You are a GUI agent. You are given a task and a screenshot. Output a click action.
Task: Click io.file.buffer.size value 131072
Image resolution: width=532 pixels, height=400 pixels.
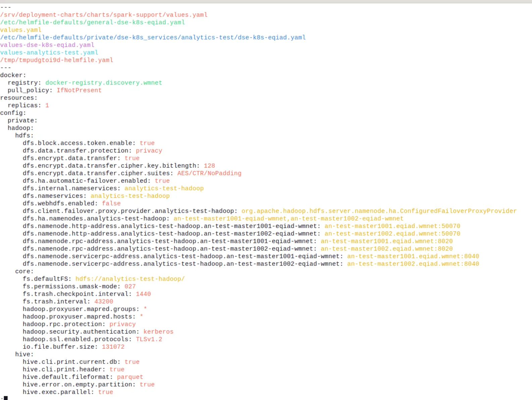tap(113, 347)
